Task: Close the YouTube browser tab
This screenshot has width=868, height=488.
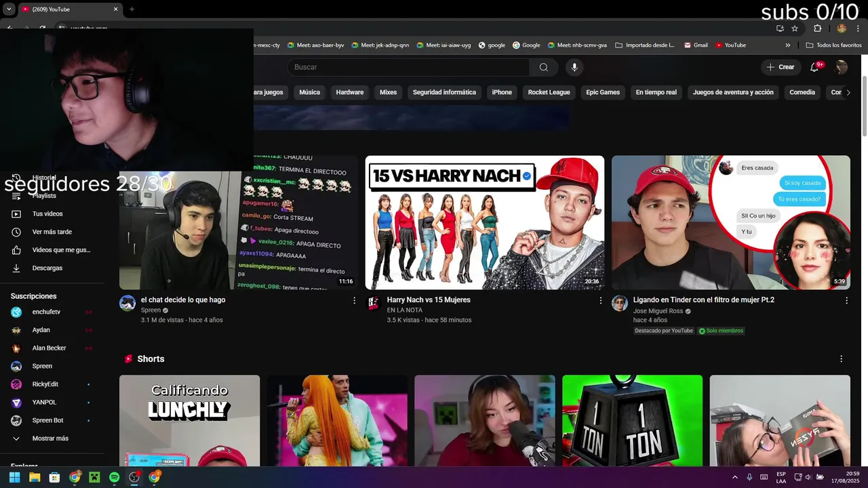Action: 115,9
